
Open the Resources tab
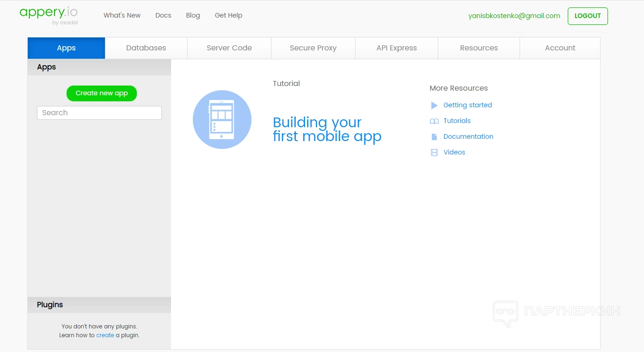[479, 48]
